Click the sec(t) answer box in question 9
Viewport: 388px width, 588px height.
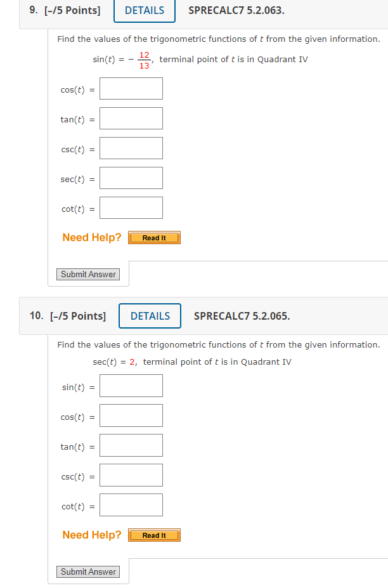pos(131,178)
